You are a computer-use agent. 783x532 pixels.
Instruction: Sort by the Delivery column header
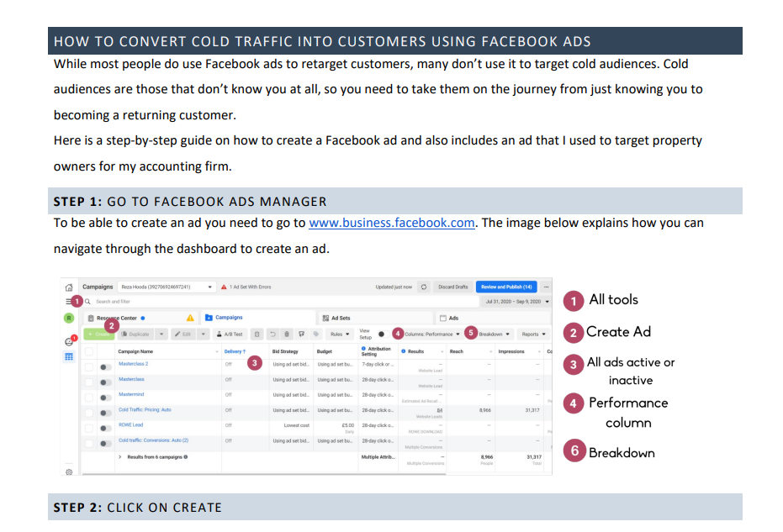click(235, 351)
